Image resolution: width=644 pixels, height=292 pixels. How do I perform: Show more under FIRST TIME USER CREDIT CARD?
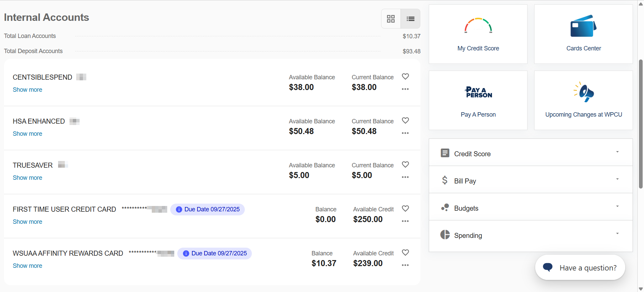(x=28, y=222)
